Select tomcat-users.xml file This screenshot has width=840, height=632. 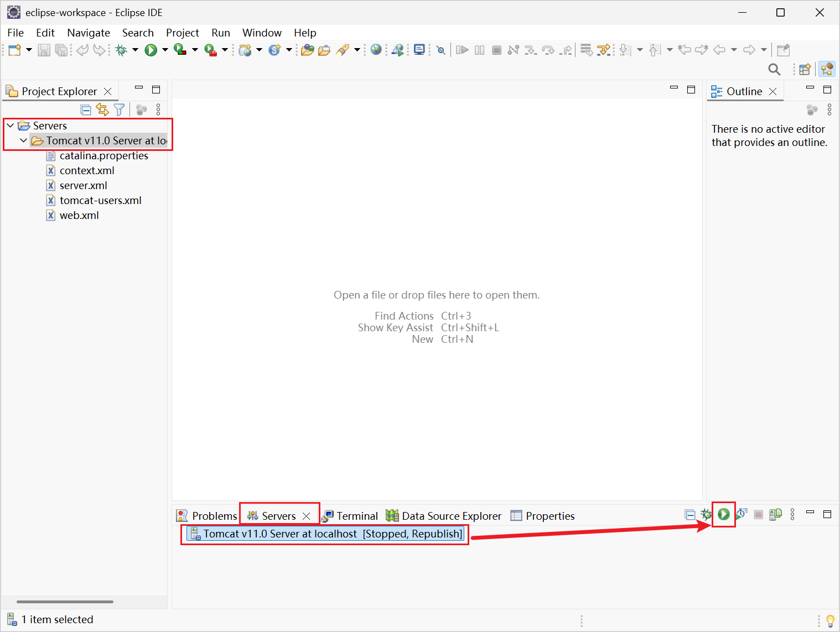[101, 200]
